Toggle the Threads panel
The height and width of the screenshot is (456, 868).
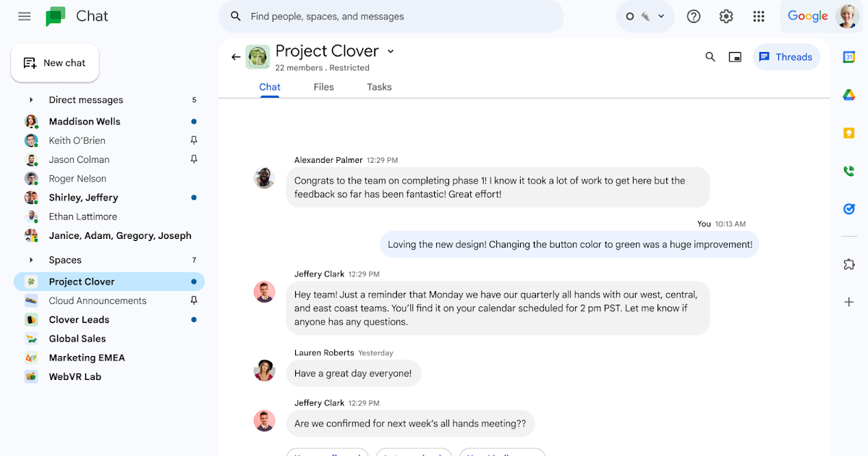(x=786, y=57)
